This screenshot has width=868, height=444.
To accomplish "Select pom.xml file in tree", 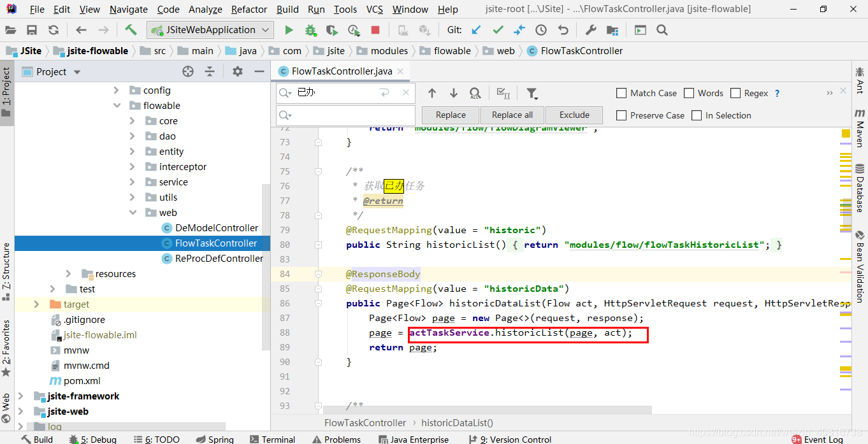I will pos(82,381).
